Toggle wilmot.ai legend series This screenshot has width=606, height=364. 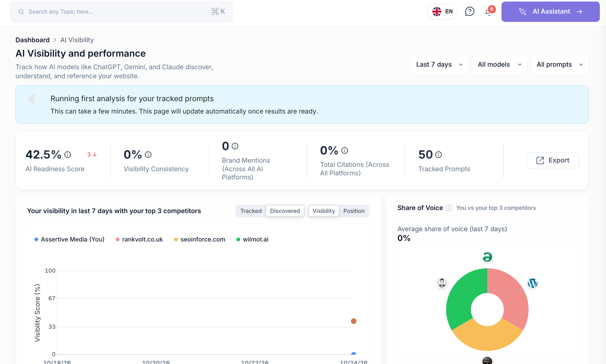(252, 239)
